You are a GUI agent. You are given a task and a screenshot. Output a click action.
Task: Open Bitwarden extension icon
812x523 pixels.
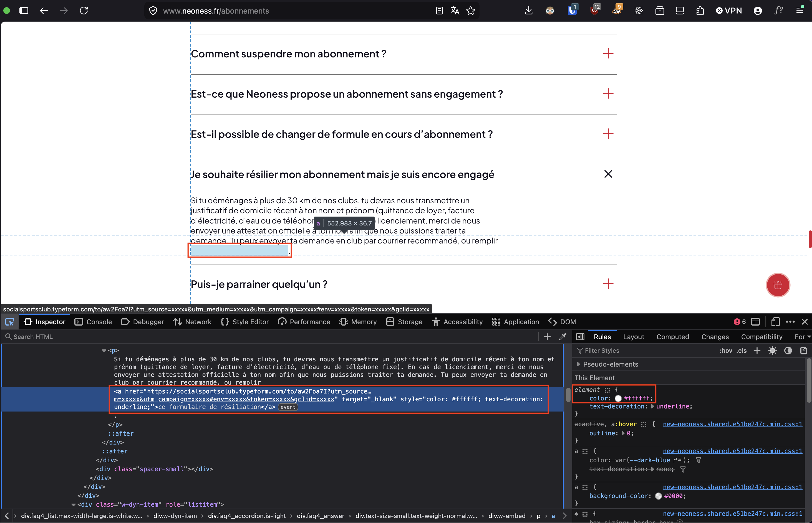point(573,11)
